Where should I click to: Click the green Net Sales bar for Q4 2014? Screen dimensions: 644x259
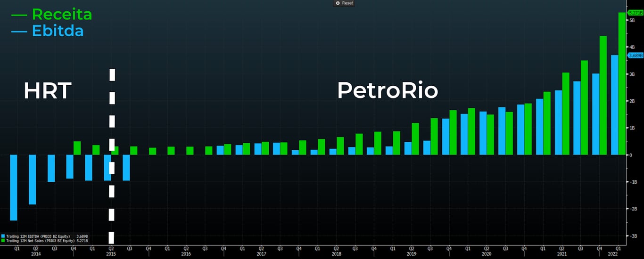tap(77, 148)
